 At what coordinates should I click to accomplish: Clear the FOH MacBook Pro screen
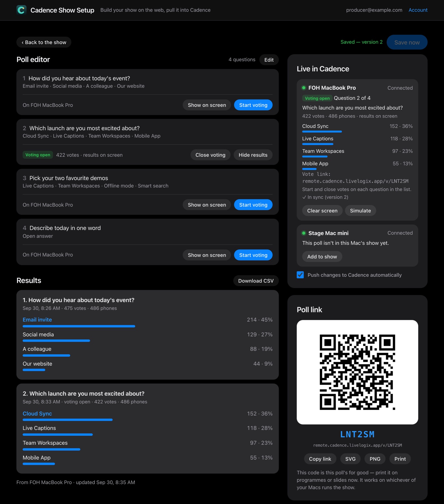click(x=322, y=211)
